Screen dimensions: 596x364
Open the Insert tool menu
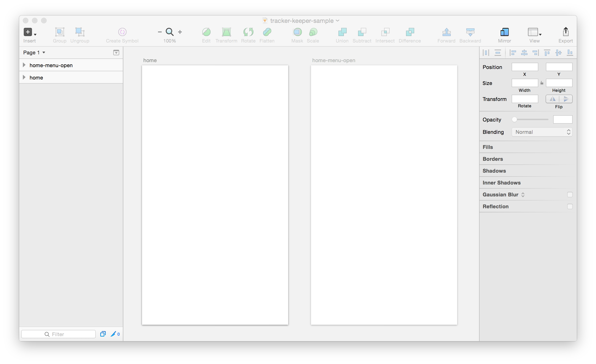click(x=29, y=32)
